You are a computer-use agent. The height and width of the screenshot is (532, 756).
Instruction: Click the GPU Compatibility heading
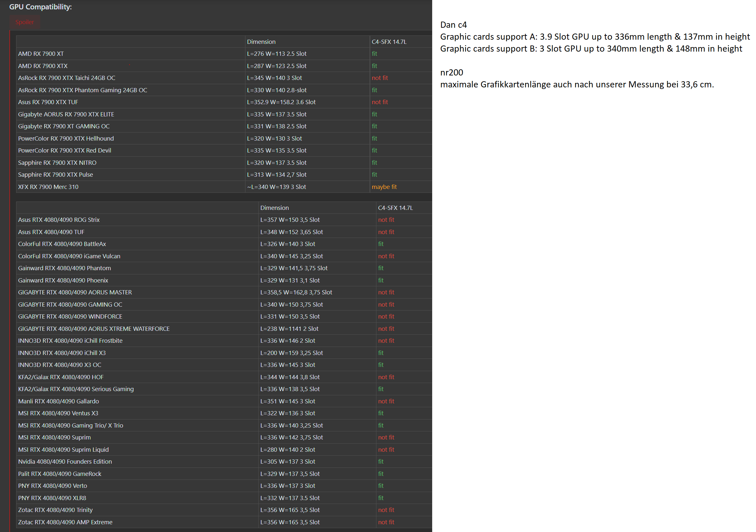point(40,6)
